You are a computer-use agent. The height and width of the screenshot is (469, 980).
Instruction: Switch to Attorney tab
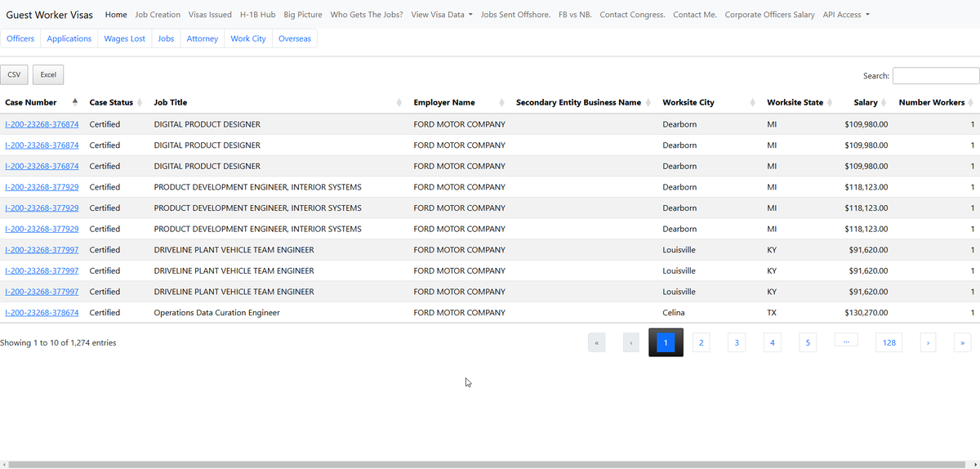click(202, 38)
